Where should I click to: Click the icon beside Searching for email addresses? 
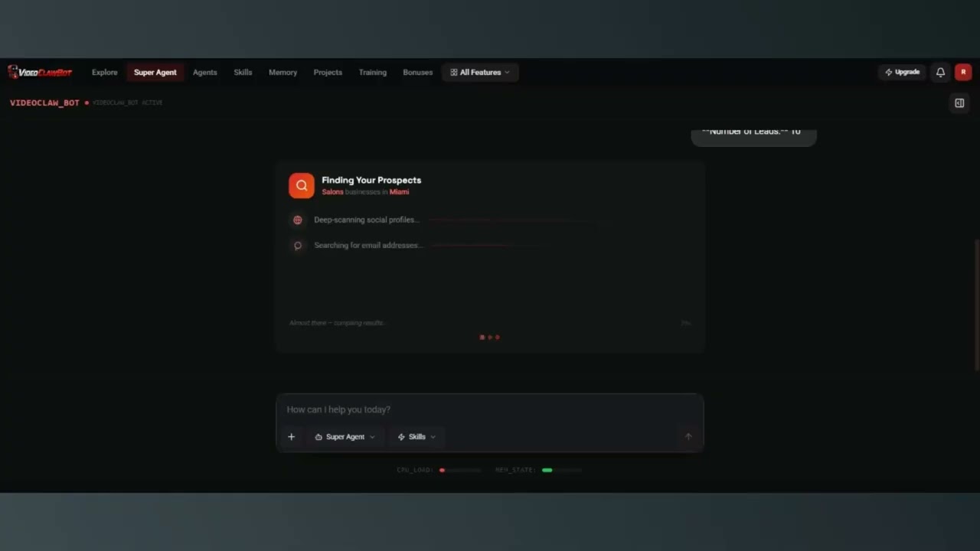tap(298, 246)
